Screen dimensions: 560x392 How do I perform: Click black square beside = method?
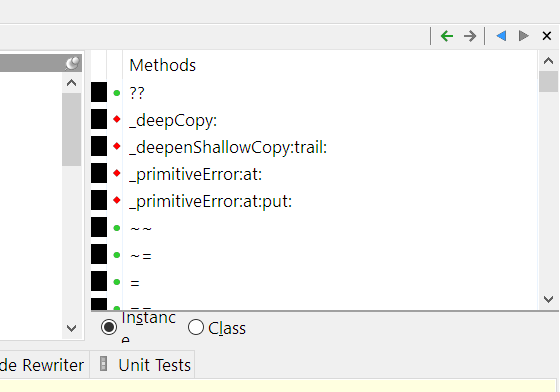coord(99,281)
